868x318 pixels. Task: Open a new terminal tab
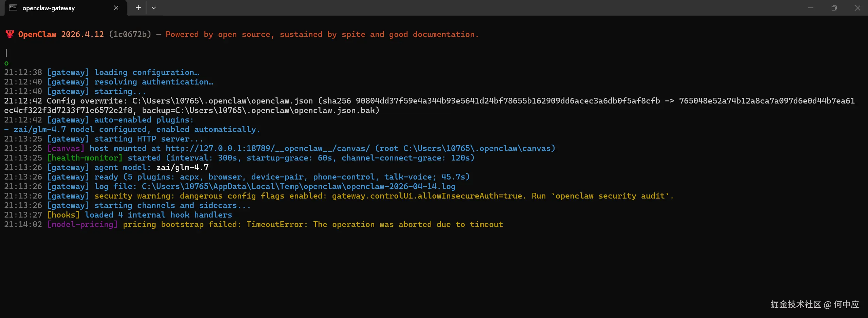coord(138,8)
